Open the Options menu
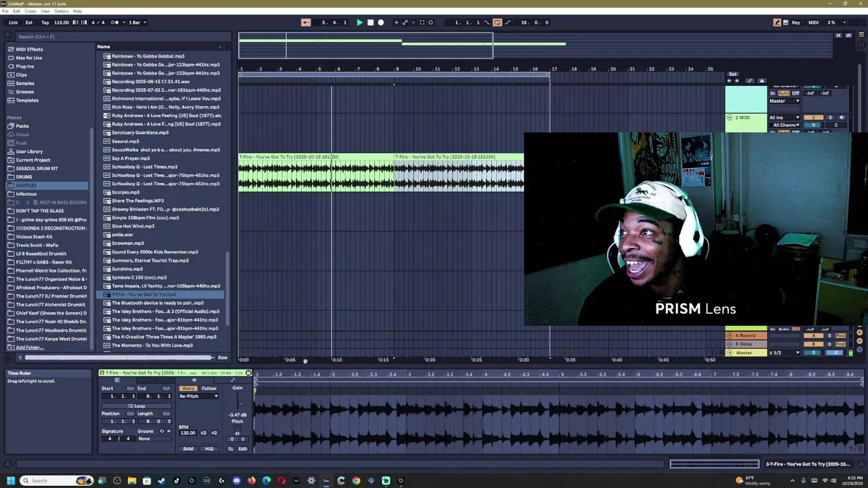This screenshot has width=868, height=488. pyautogui.click(x=61, y=11)
